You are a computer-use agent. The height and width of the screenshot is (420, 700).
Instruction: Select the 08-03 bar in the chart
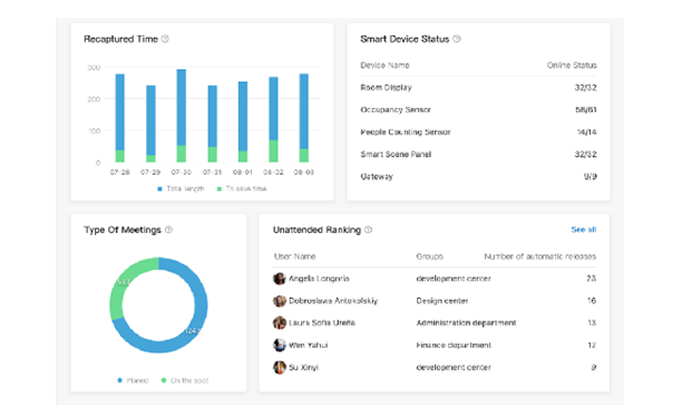304,118
